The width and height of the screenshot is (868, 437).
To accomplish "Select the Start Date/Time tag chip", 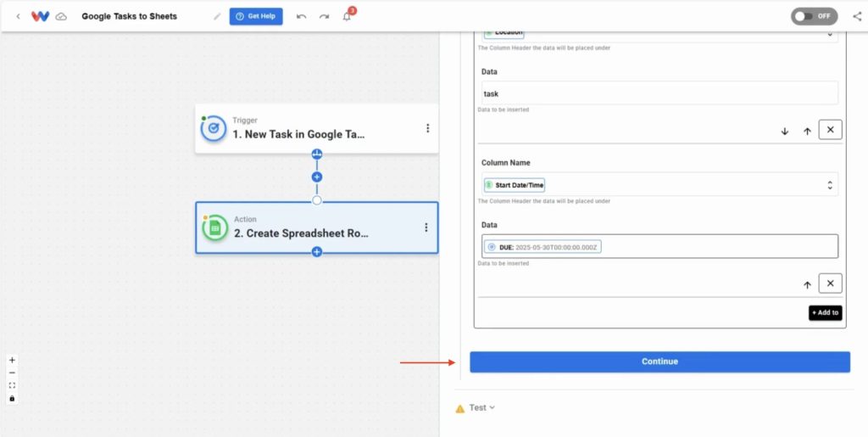I will pyautogui.click(x=515, y=185).
